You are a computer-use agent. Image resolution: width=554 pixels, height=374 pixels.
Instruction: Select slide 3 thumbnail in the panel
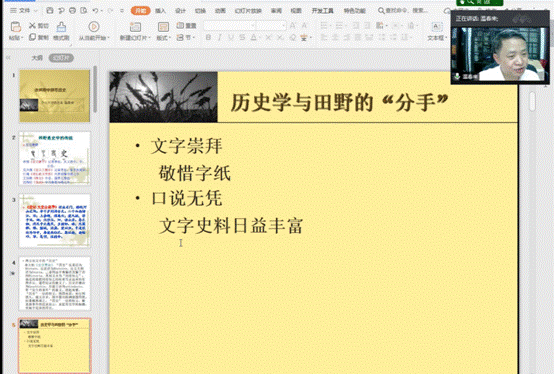[x=54, y=220]
